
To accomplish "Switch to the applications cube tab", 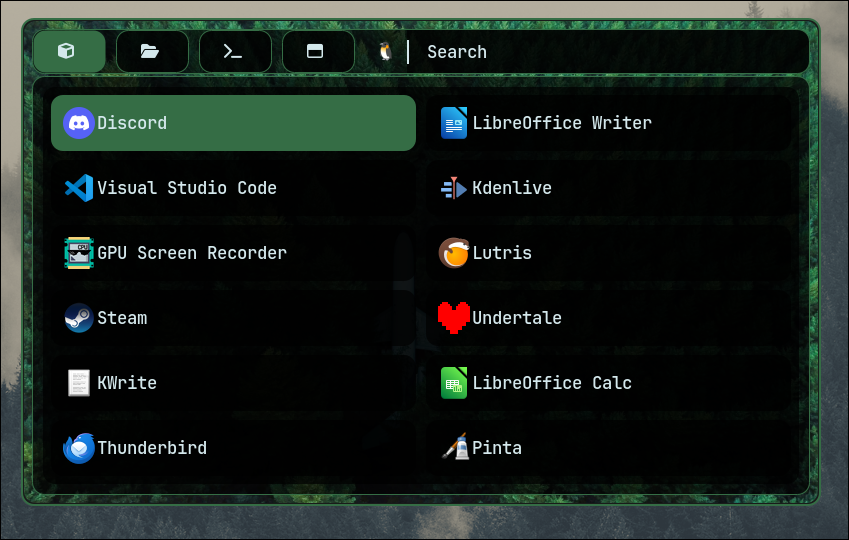I will point(68,51).
